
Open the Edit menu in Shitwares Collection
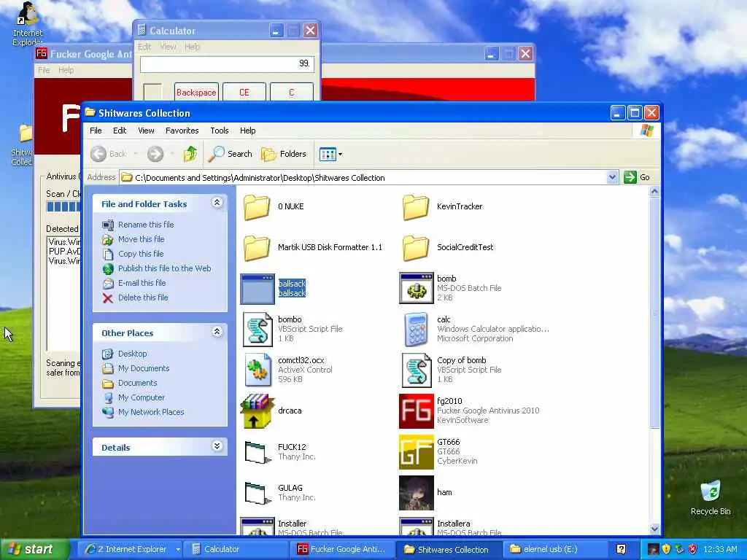[x=120, y=131]
